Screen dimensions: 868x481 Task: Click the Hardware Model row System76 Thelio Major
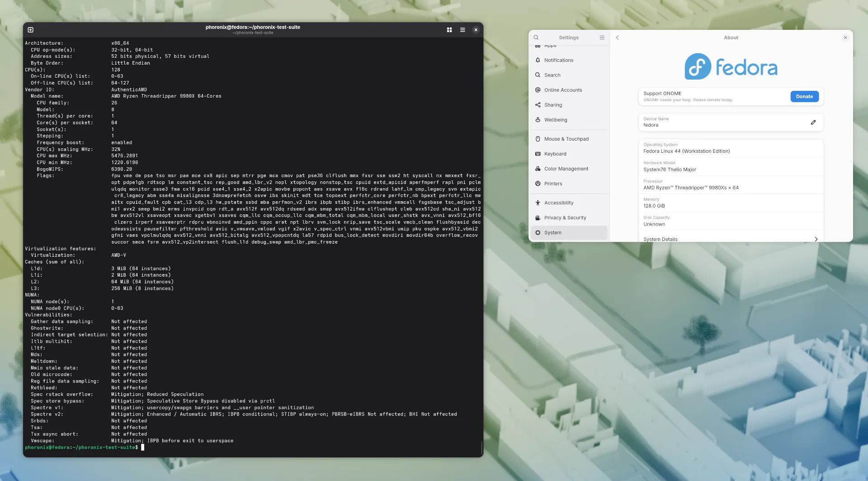[731, 166]
